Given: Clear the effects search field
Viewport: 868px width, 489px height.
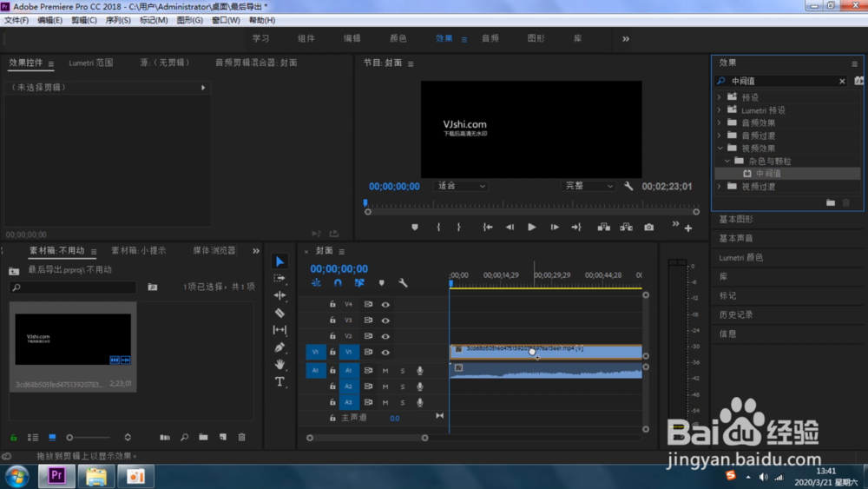Looking at the screenshot, I should [x=842, y=81].
